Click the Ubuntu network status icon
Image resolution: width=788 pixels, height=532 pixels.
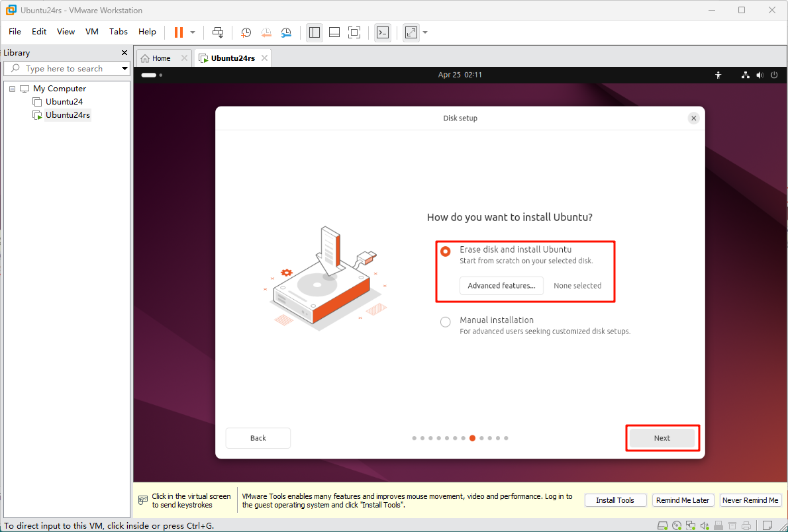pos(746,75)
